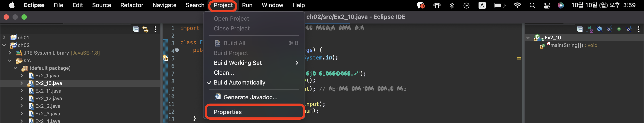Toggle Hide Non-Public Members in Outline
The image size is (644, 123).
click(x=619, y=30)
